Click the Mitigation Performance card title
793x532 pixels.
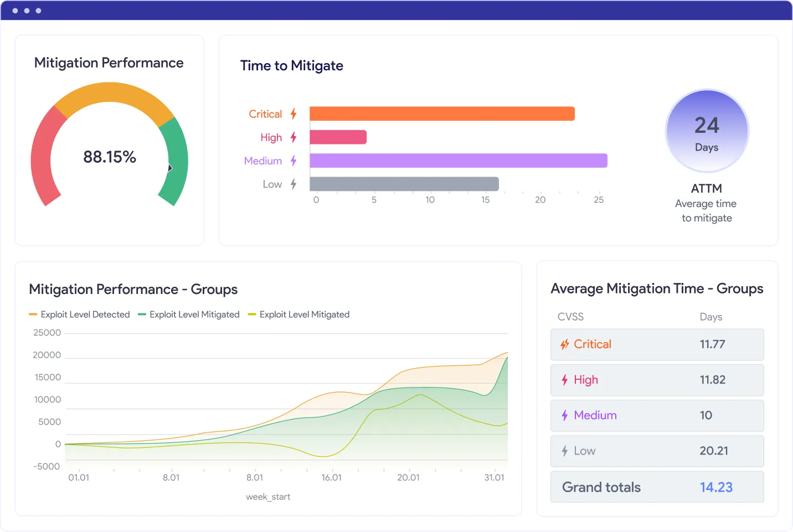pos(109,63)
